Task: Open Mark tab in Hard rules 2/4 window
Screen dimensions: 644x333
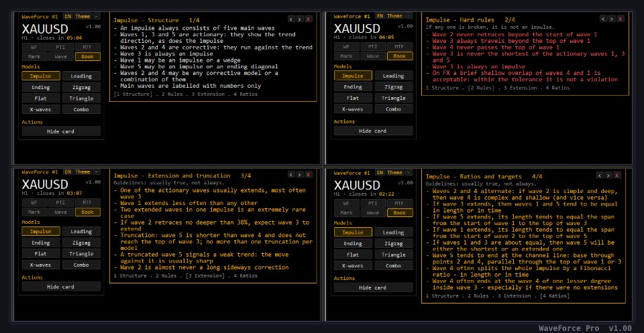Action: click(x=346, y=56)
